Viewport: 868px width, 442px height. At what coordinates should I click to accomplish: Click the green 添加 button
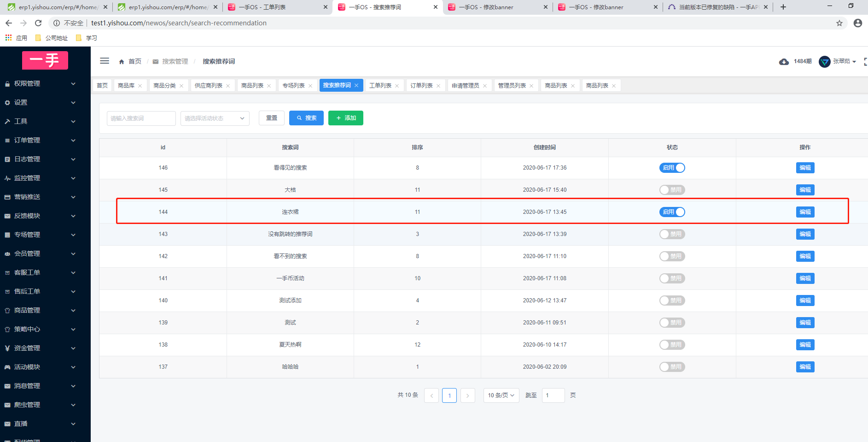(x=346, y=118)
